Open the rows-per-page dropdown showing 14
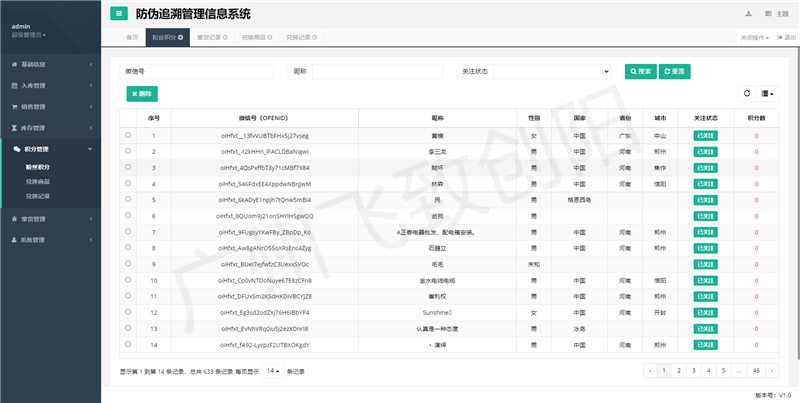The width and height of the screenshot is (800, 403). 271,371
